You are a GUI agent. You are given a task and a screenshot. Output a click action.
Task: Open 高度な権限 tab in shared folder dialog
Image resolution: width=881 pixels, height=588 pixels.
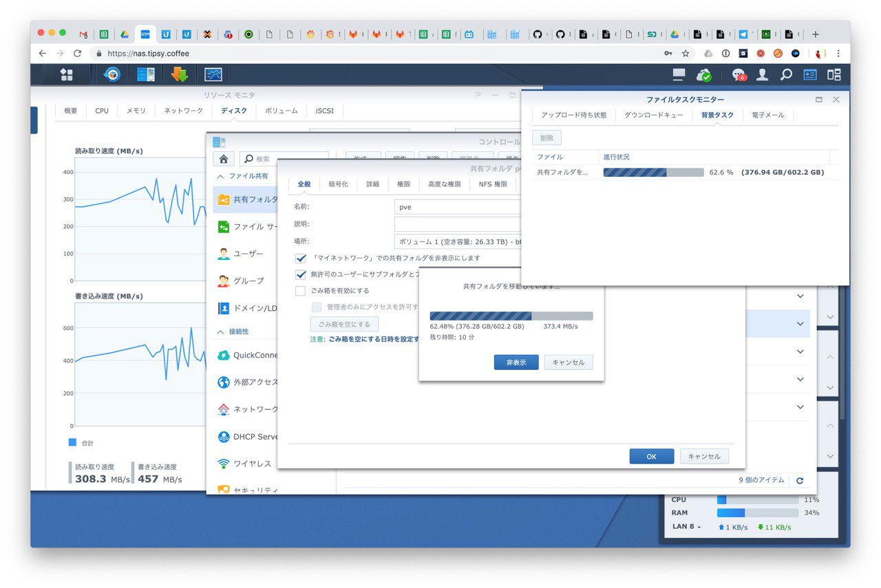[445, 184]
